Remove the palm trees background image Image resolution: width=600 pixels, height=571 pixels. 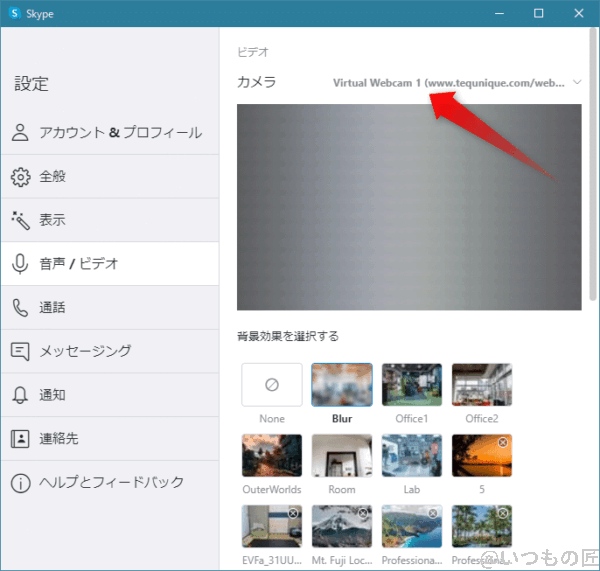coord(503,513)
